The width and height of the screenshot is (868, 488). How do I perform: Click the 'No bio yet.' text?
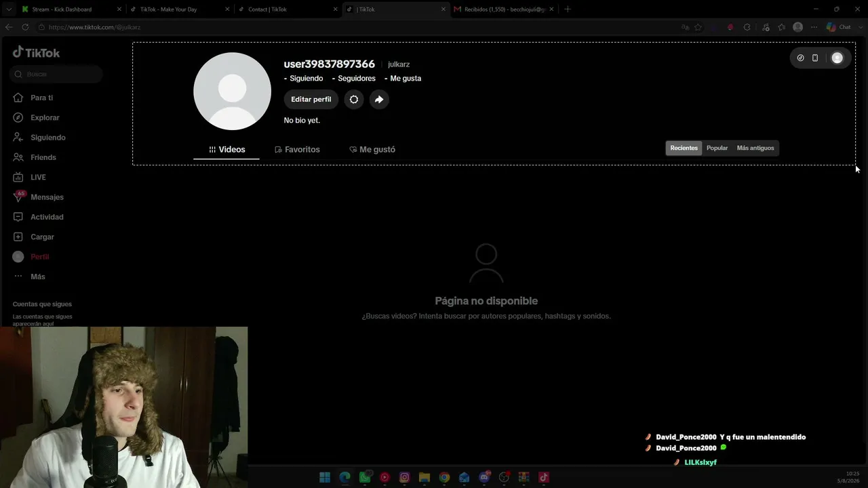point(302,121)
